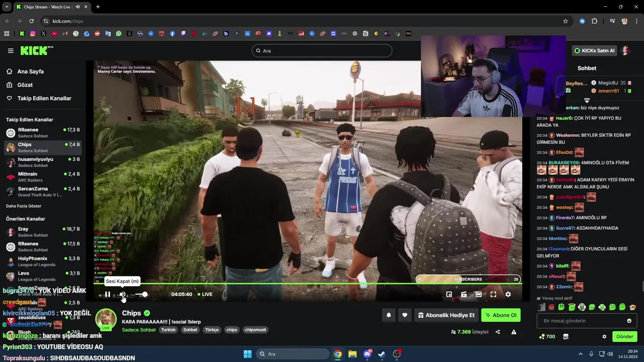Select the chipsmusti tag
Screen dimensions: 644x362
[255, 330]
